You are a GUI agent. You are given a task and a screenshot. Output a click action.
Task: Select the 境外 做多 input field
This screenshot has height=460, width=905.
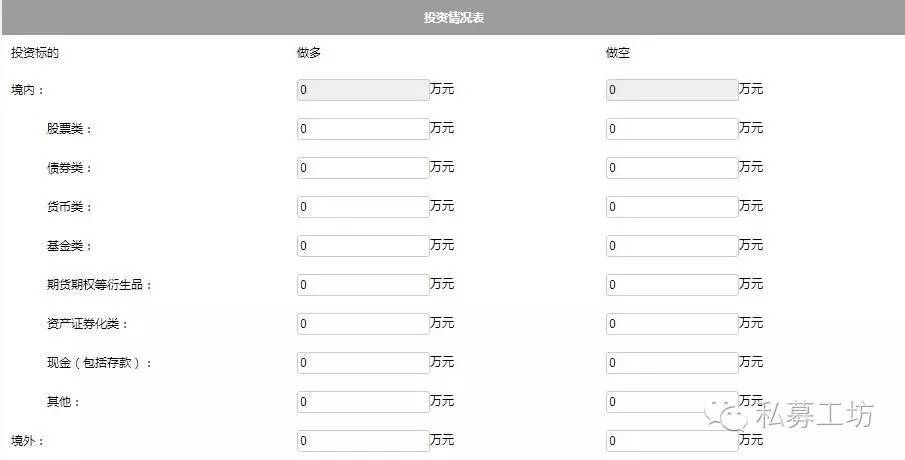pyautogui.click(x=363, y=441)
